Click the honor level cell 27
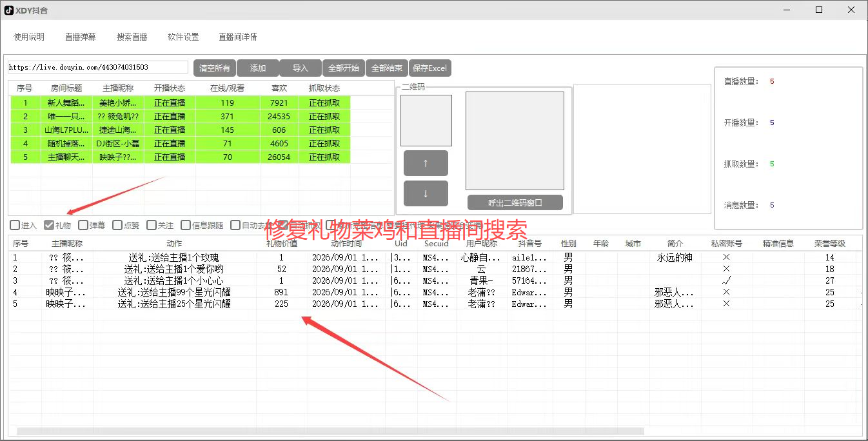The image size is (868, 441). click(x=830, y=280)
